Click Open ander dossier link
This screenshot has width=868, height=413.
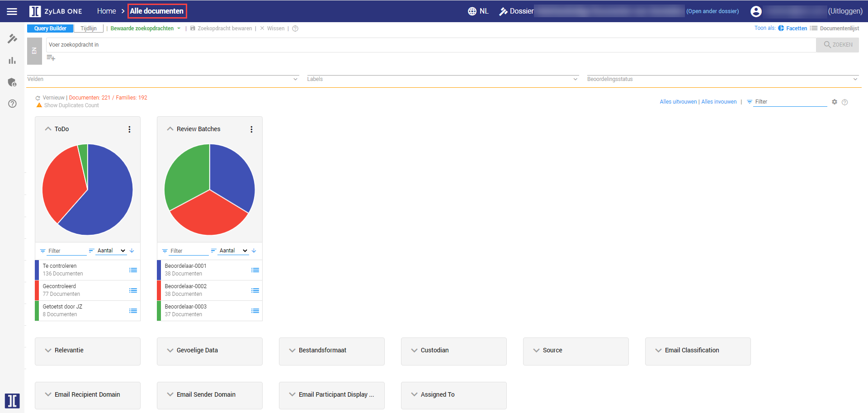pyautogui.click(x=712, y=11)
